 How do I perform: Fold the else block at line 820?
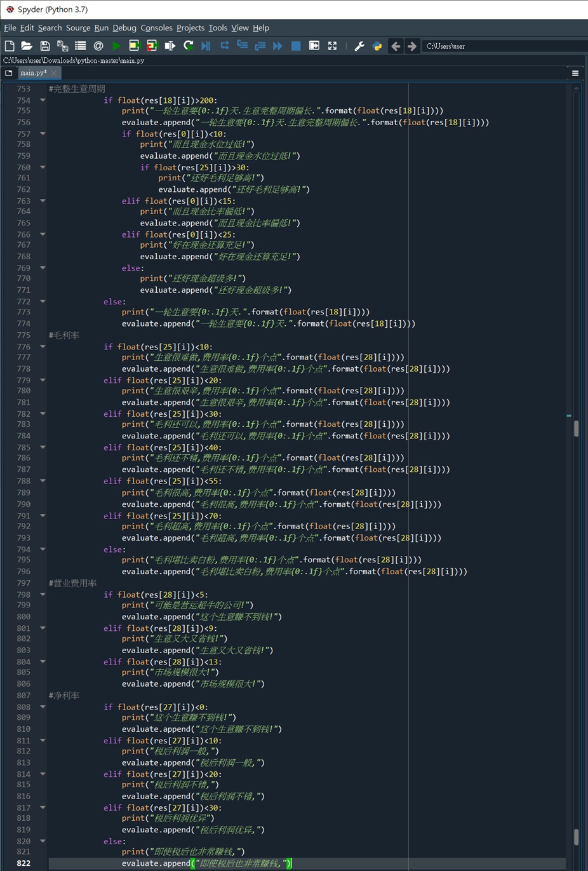coord(43,841)
